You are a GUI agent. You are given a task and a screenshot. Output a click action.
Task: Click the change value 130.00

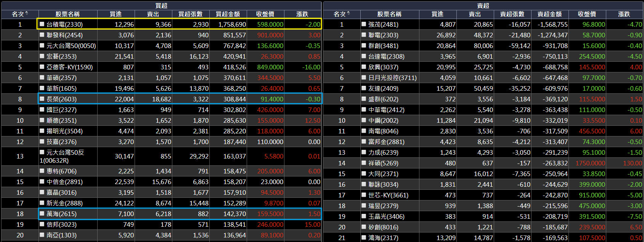[x=633, y=163]
